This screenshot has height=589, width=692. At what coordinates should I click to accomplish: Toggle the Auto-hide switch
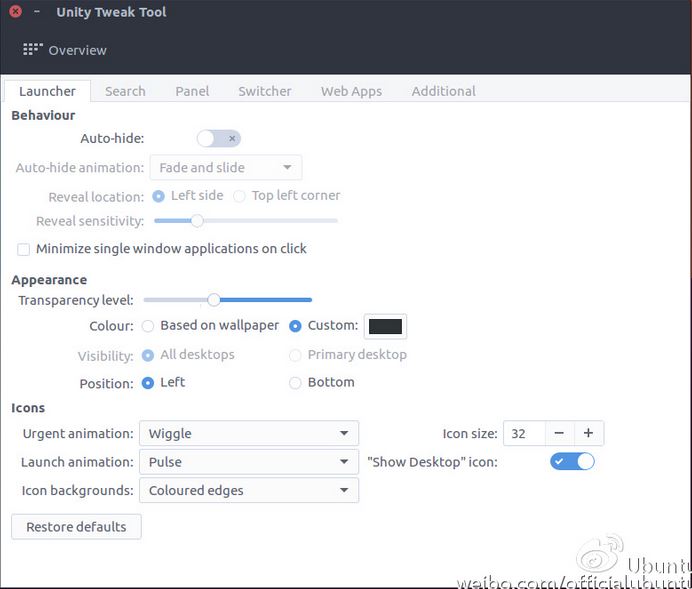(219, 139)
